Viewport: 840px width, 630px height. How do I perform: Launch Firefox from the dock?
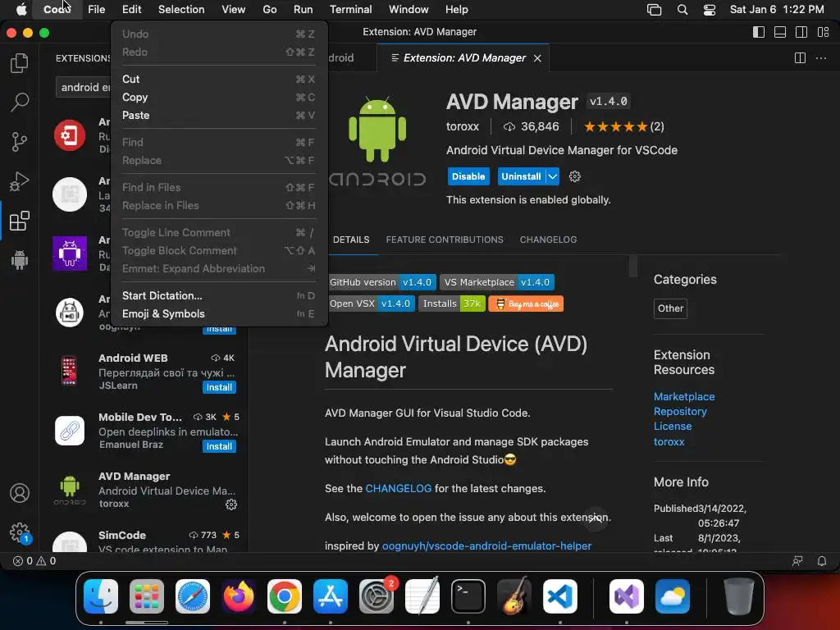coord(239,596)
